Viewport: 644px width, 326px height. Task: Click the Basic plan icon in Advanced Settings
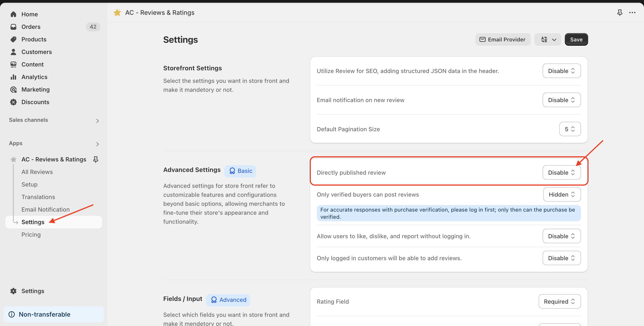(232, 170)
